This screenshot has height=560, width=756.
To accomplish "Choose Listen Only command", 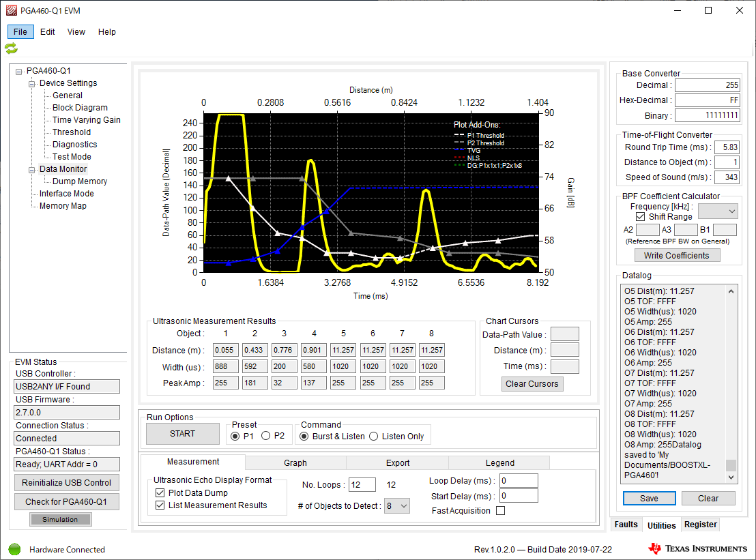I will [374, 436].
